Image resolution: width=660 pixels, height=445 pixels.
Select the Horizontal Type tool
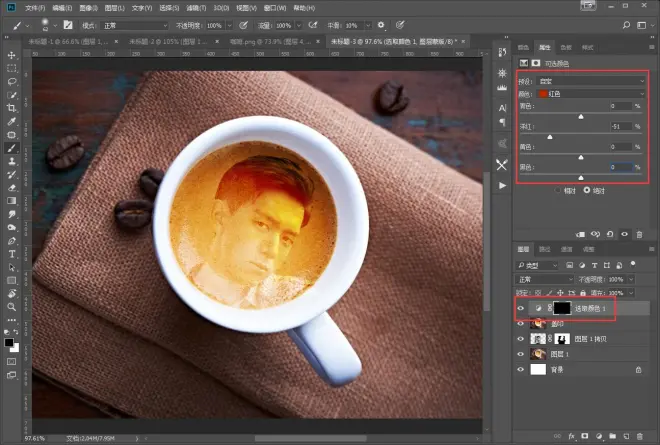click(x=11, y=254)
